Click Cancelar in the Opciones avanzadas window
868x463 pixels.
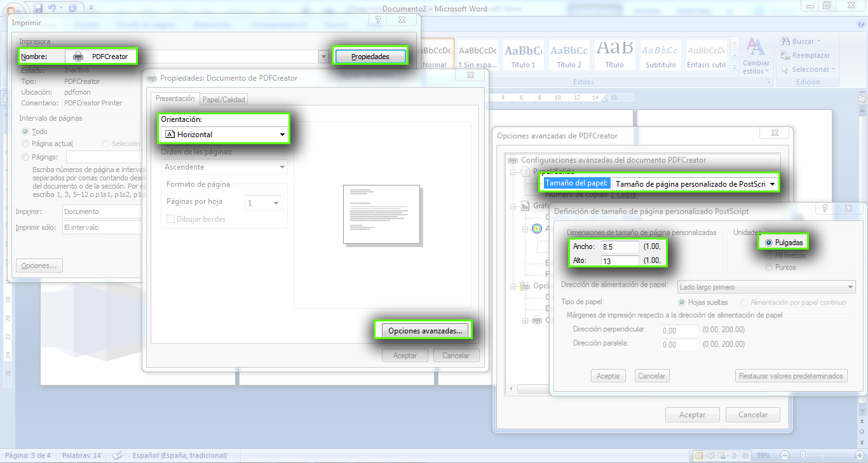pyautogui.click(x=753, y=415)
